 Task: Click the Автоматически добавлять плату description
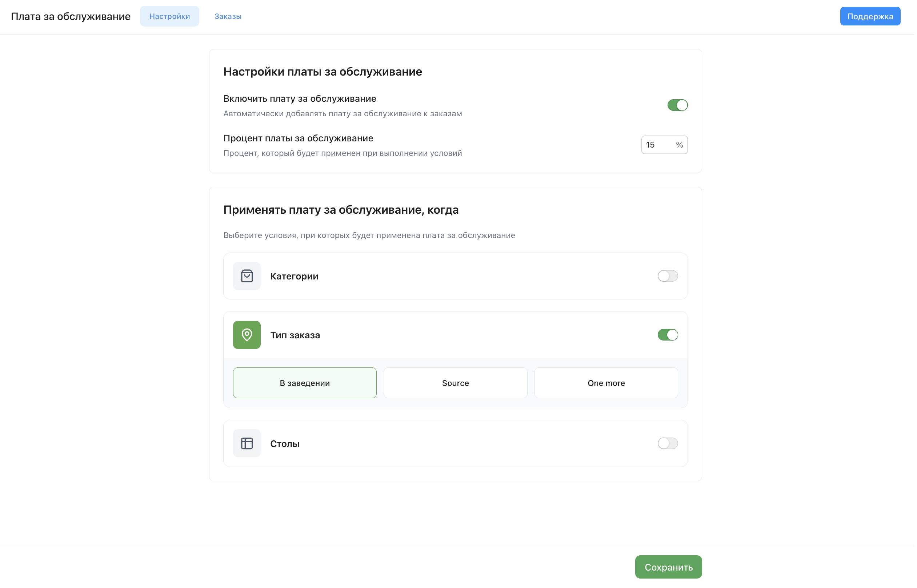click(343, 114)
